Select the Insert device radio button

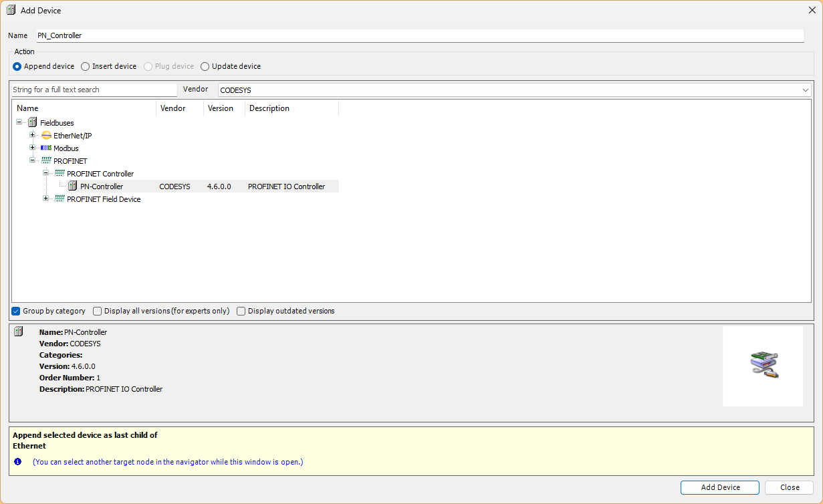[x=85, y=67]
